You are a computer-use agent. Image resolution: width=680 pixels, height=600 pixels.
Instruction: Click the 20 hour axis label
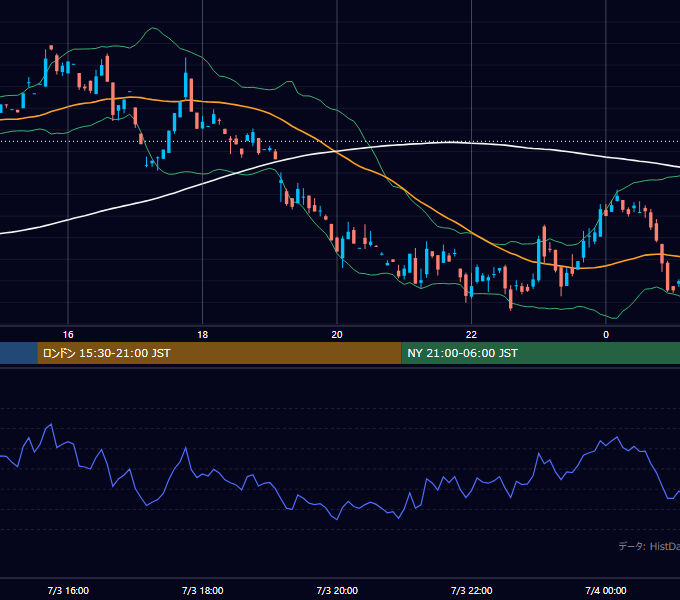(x=337, y=335)
